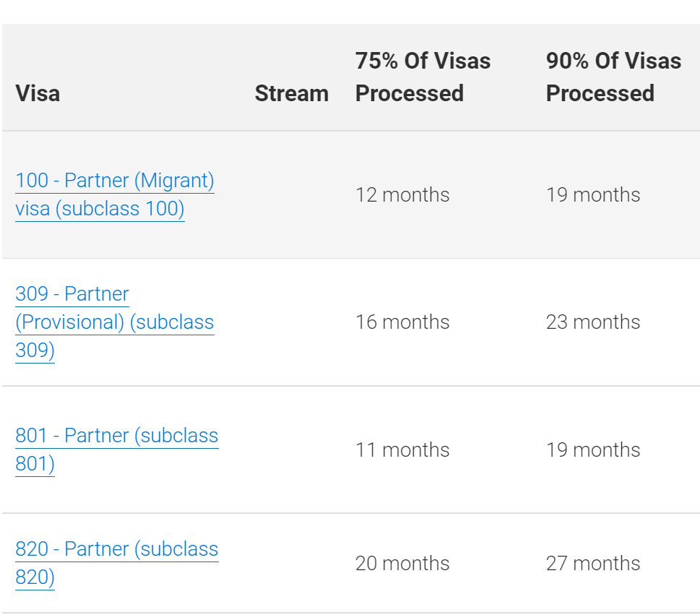This screenshot has height=615, width=700.
Task: Click 19 months in the subclass 100 row
Action: pos(593,195)
